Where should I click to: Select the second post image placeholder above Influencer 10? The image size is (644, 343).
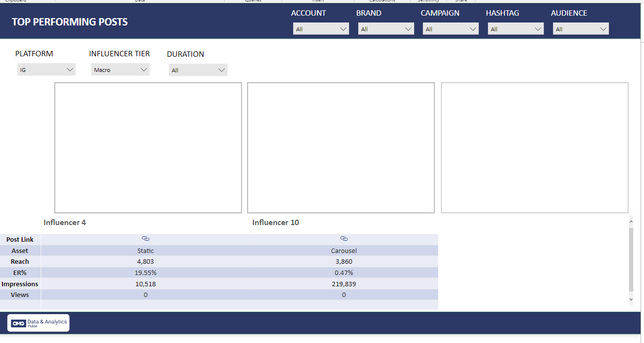coord(341,148)
